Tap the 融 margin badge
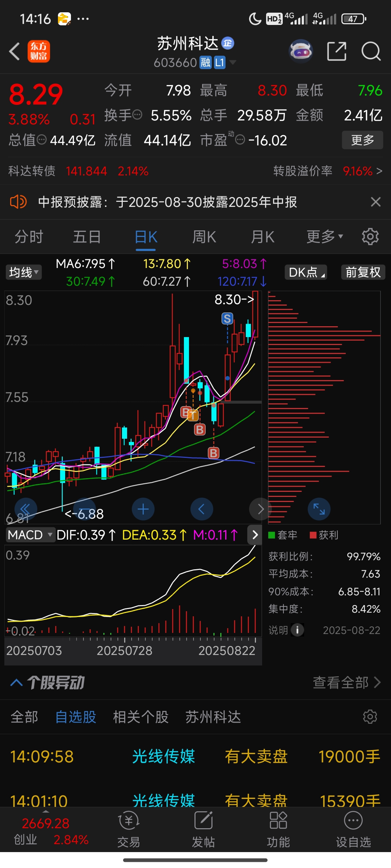The height and width of the screenshot is (868, 391). [x=206, y=63]
